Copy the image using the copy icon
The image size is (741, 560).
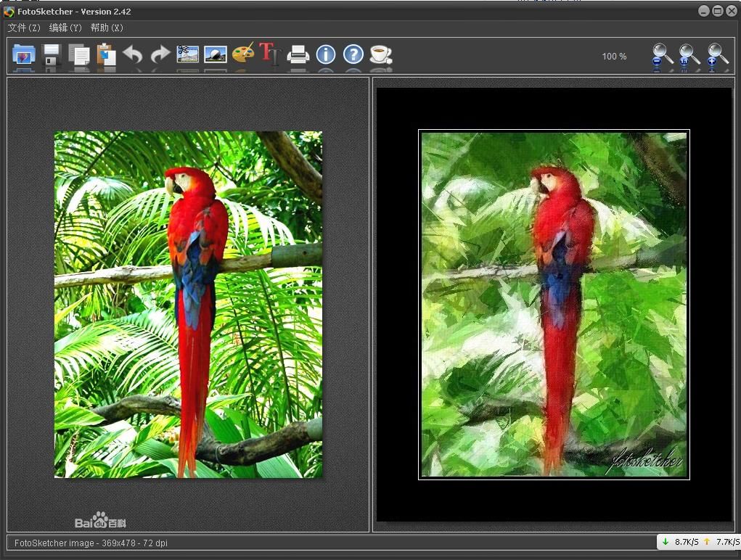(x=79, y=55)
